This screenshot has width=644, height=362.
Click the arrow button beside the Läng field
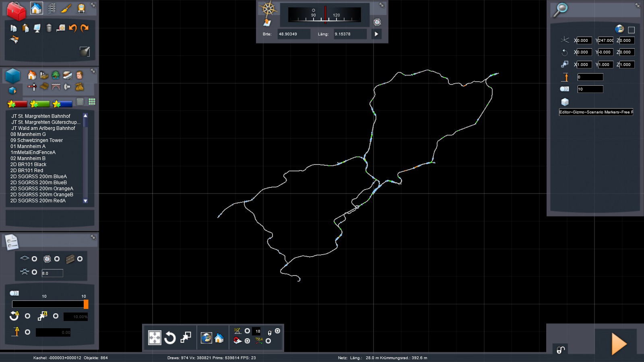coord(376,34)
